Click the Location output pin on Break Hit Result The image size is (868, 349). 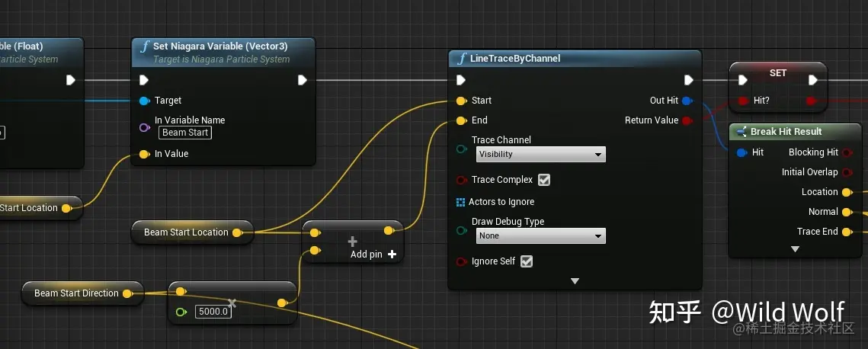pyautogui.click(x=847, y=193)
